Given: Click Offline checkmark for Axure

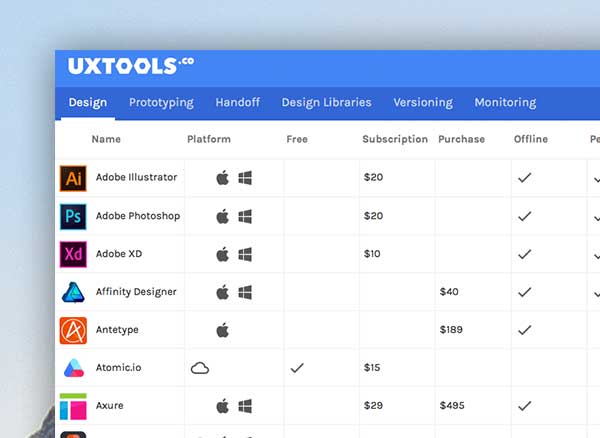Looking at the screenshot, I should (525, 406).
